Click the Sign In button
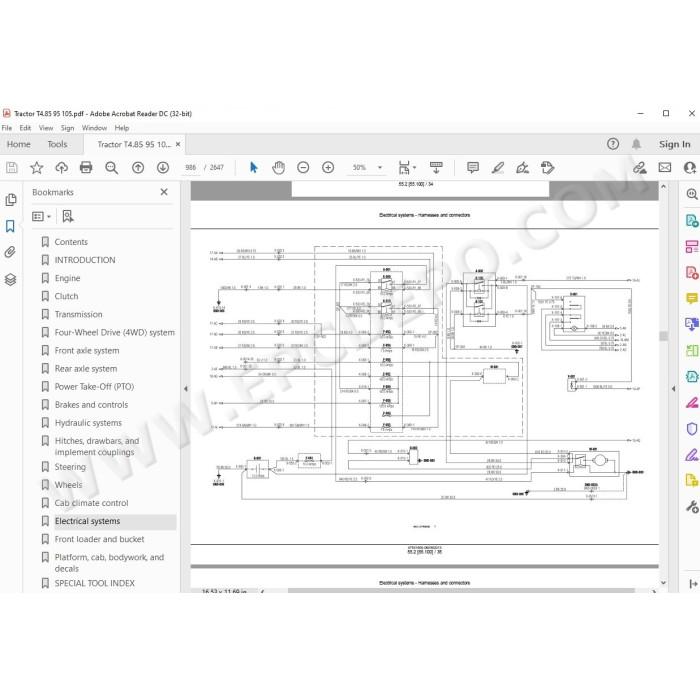 pos(675,144)
